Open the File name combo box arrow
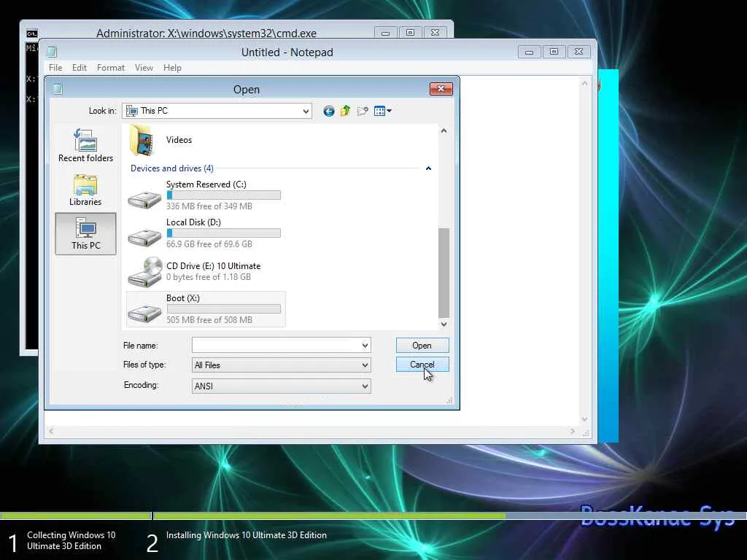747x560 pixels. pos(365,345)
